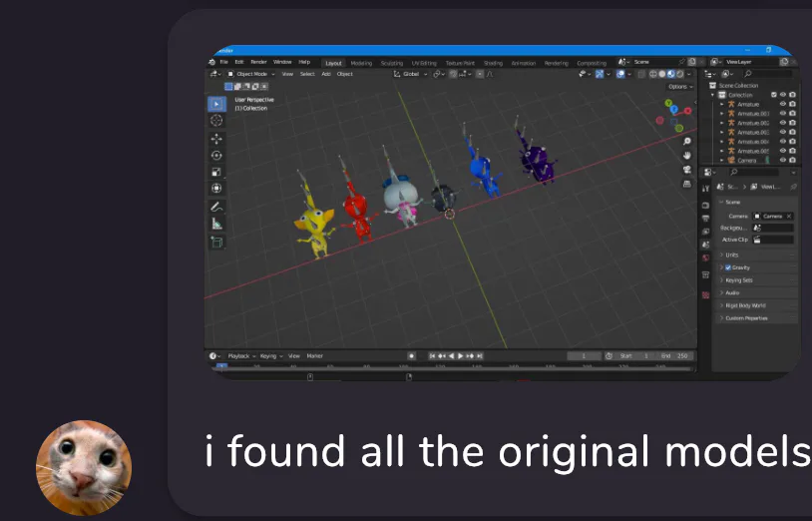Select the Add Cube tool

click(x=216, y=242)
